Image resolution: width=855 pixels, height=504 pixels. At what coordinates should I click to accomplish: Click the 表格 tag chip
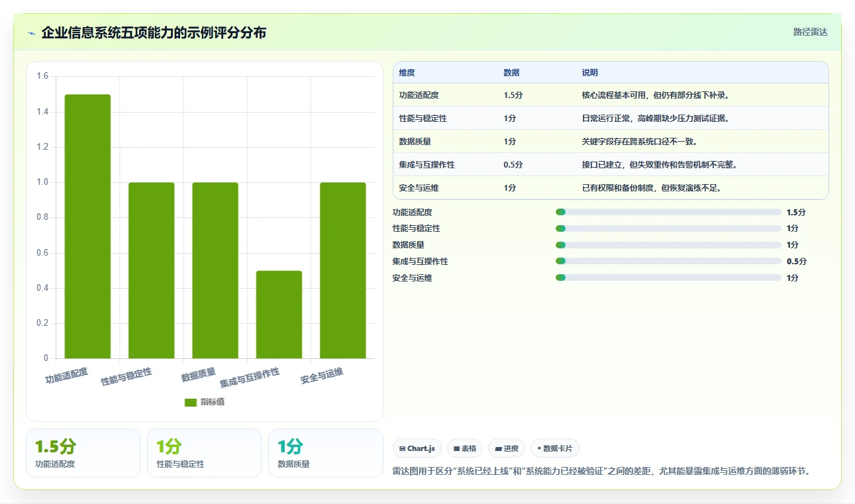465,448
